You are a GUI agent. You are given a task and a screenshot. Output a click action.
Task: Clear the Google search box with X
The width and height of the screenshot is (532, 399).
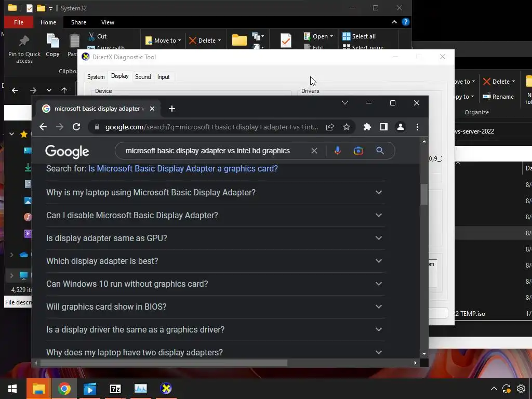(314, 151)
